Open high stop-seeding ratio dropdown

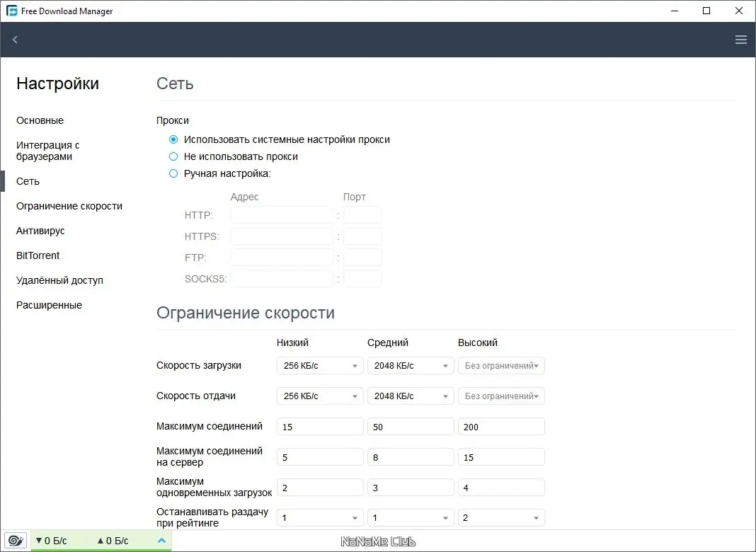[x=501, y=518]
